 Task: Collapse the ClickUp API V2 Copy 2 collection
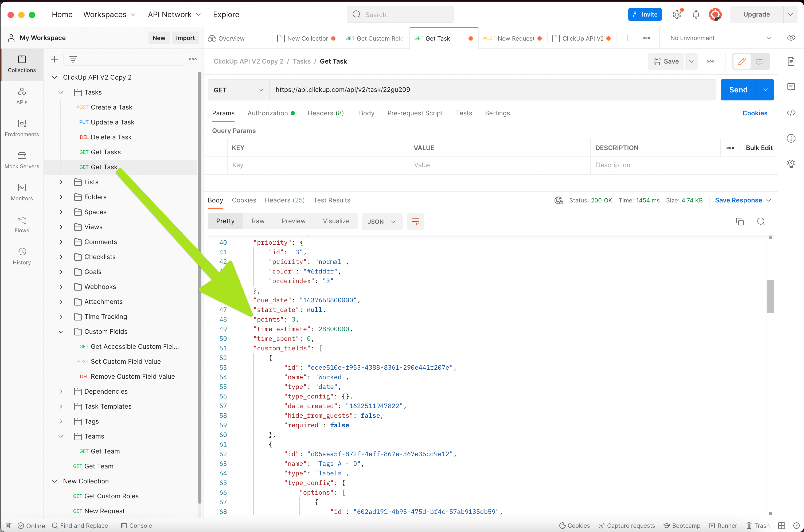pyautogui.click(x=54, y=77)
